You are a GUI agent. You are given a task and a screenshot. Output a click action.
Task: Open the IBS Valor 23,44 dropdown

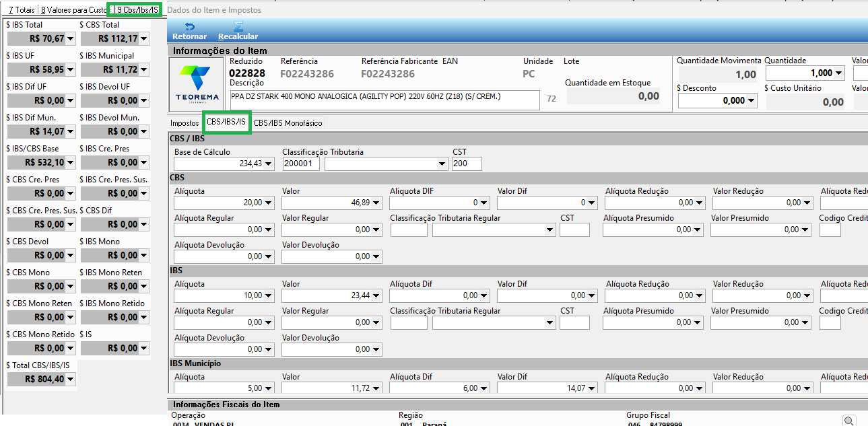coord(376,295)
